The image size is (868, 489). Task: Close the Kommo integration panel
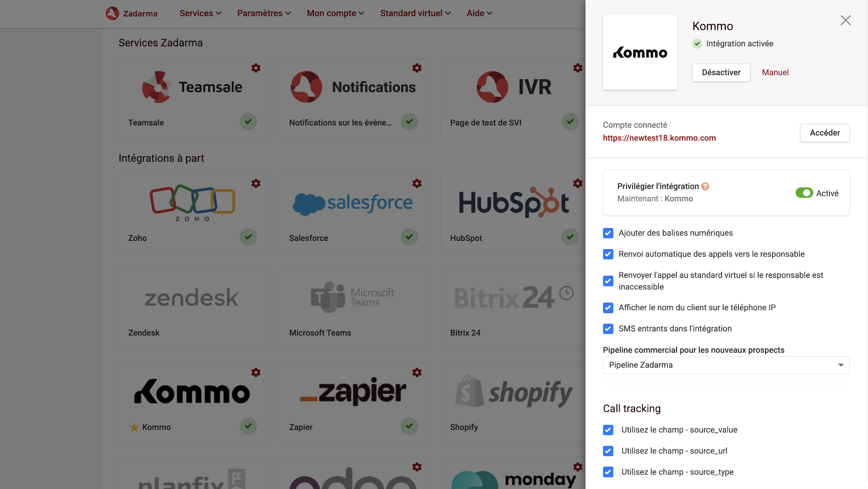(845, 20)
